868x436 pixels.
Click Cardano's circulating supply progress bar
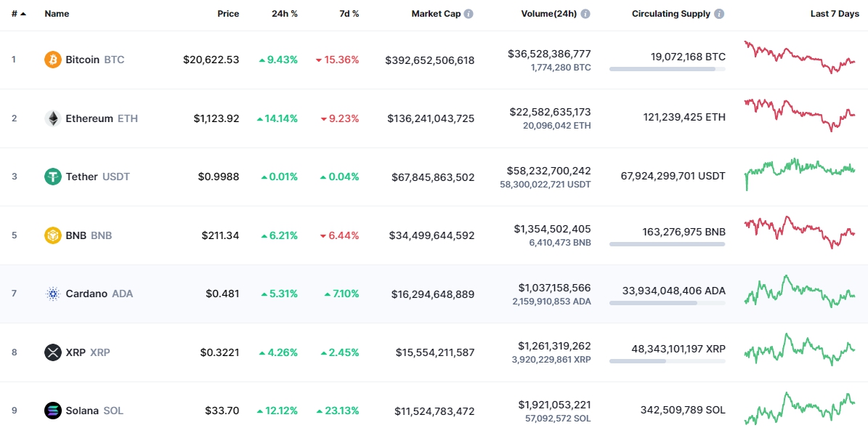tap(667, 303)
